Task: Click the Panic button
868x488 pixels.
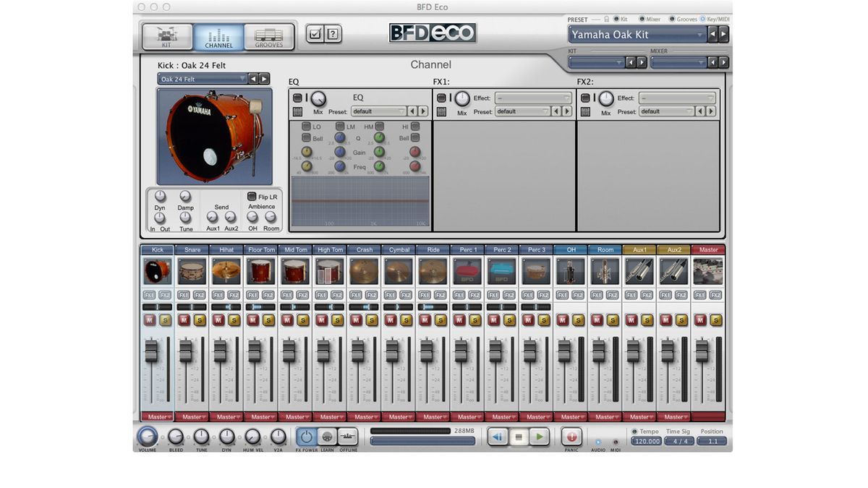Action: [x=571, y=437]
